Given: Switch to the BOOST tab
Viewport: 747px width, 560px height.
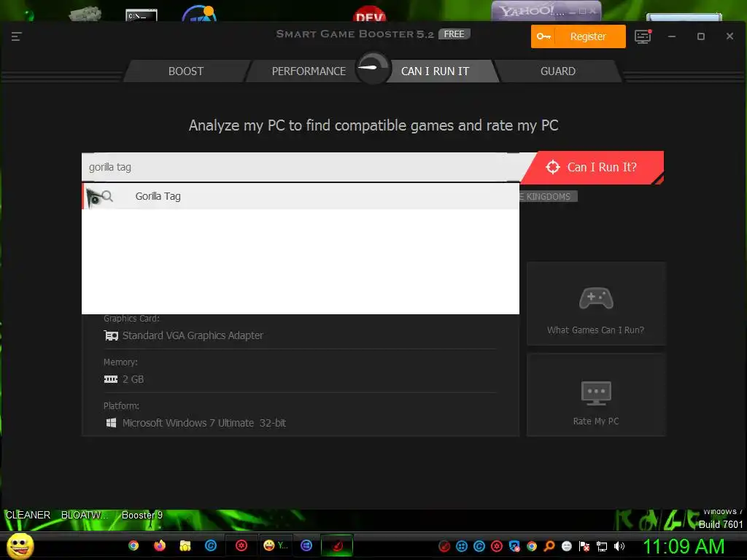Looking at the screenshot, I should point(186,71).
